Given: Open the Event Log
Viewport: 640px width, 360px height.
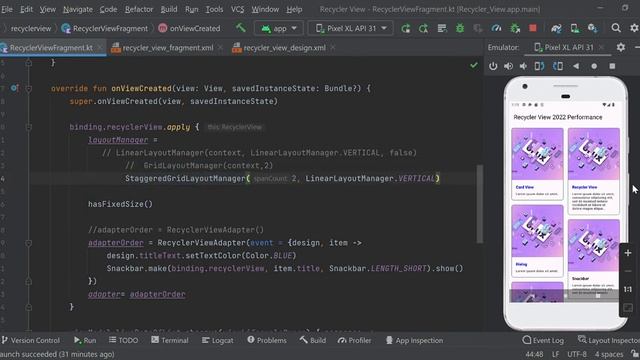Looking at the screenshot, I should 543,340.
